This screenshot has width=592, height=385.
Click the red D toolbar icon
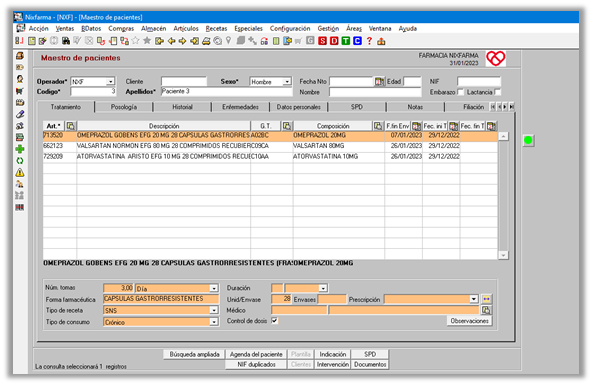coord(334,41)
